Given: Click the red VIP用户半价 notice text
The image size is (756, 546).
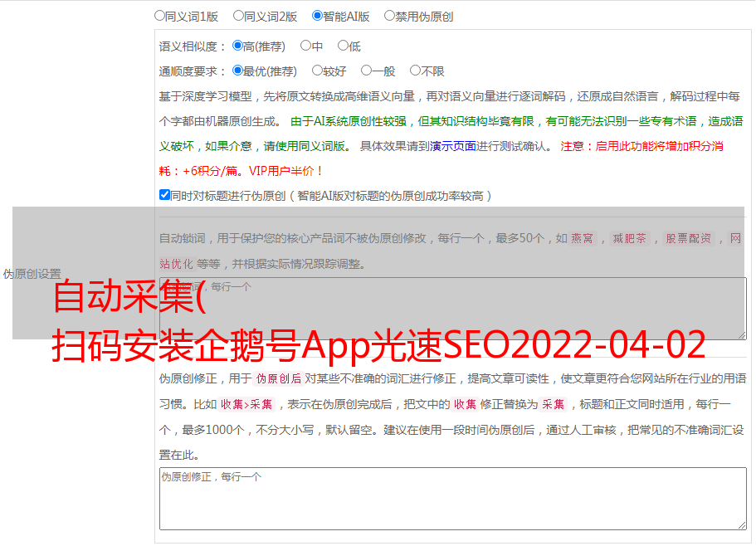Looking at the screenshot, I should pyautogui.click(x=285, y=171).
